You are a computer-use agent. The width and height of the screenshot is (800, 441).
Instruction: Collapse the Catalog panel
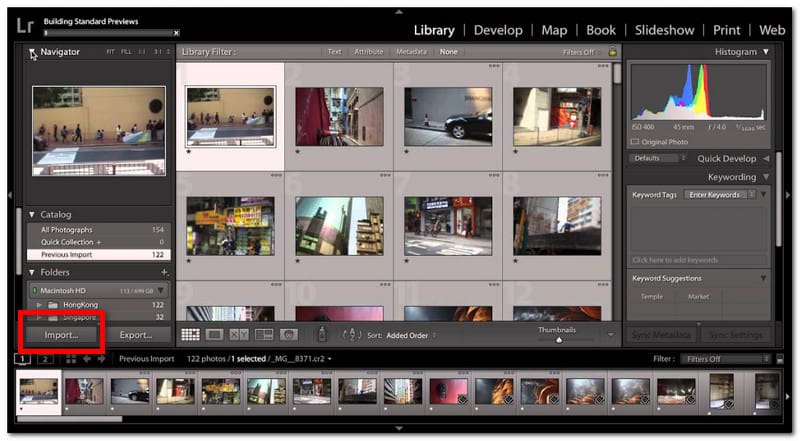pyautogui.click(x=32, y=215)
